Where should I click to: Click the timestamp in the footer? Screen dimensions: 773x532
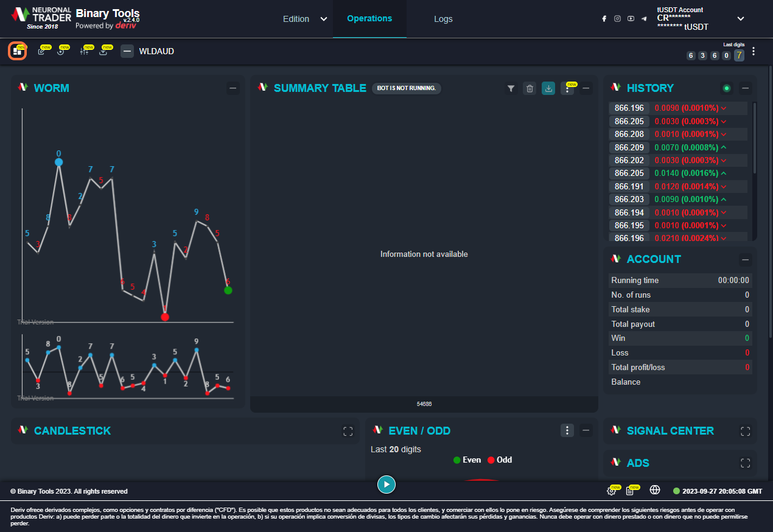(x=722, y=491)
